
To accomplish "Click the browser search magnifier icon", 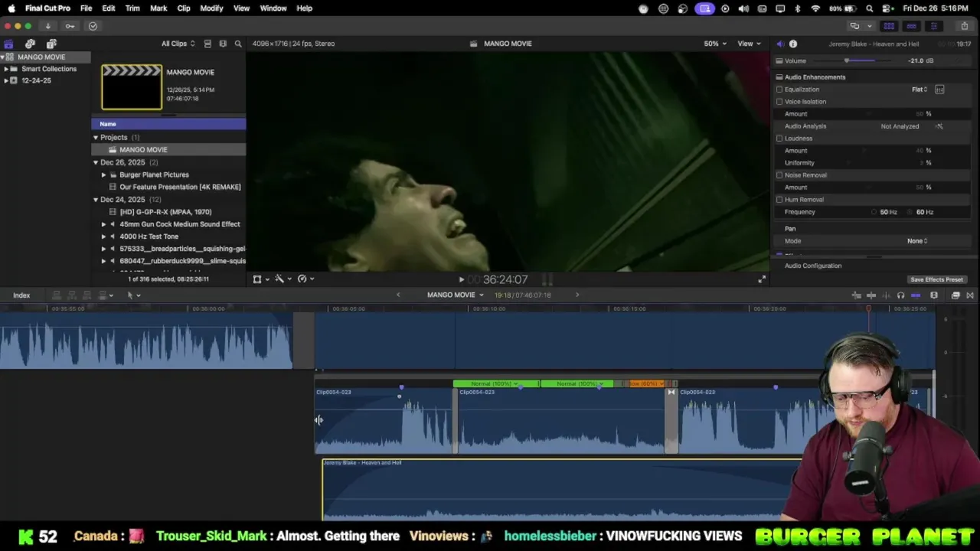I will [x=238, y=44].
